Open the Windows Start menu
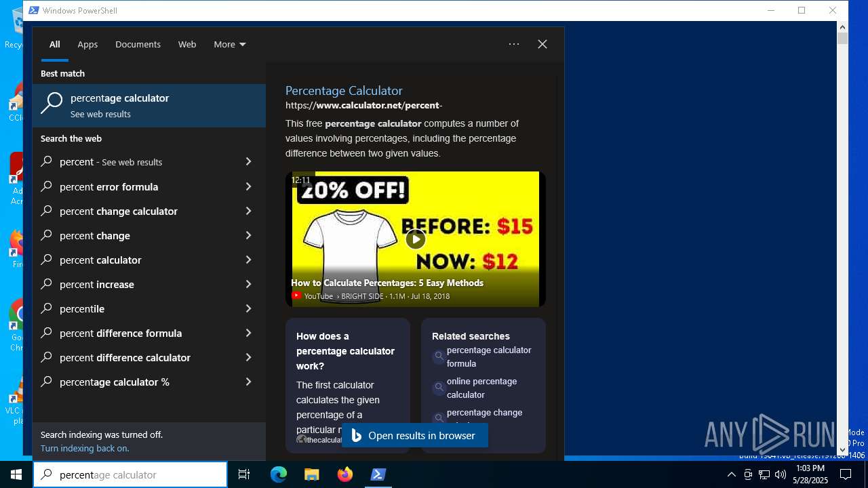The image size is (868, 488). (x=16, y=474)
